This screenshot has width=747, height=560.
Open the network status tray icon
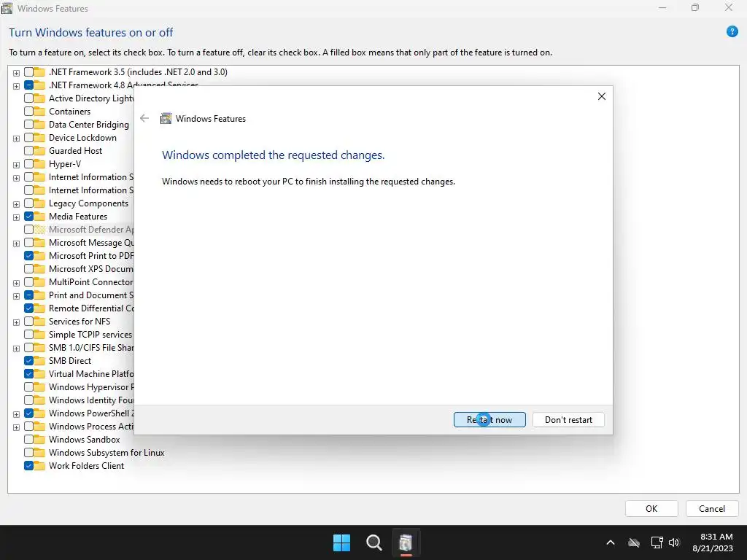point(657,542)
